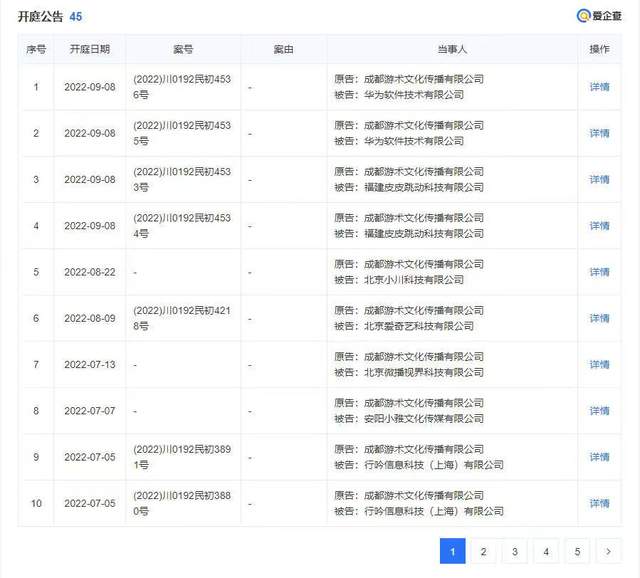Click the next page arrow

[608, 551]
